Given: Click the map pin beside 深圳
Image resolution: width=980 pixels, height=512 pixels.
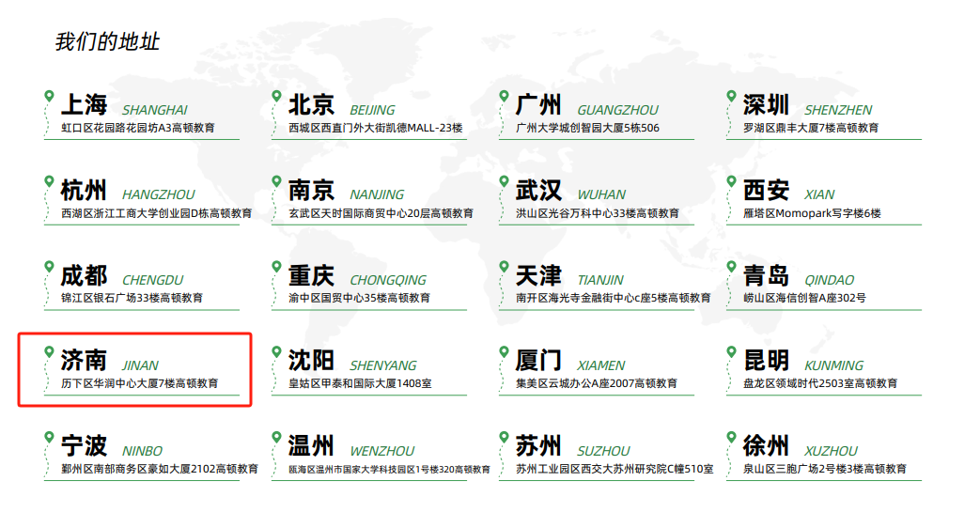Looking at the screenshot, I should point(731,96).
